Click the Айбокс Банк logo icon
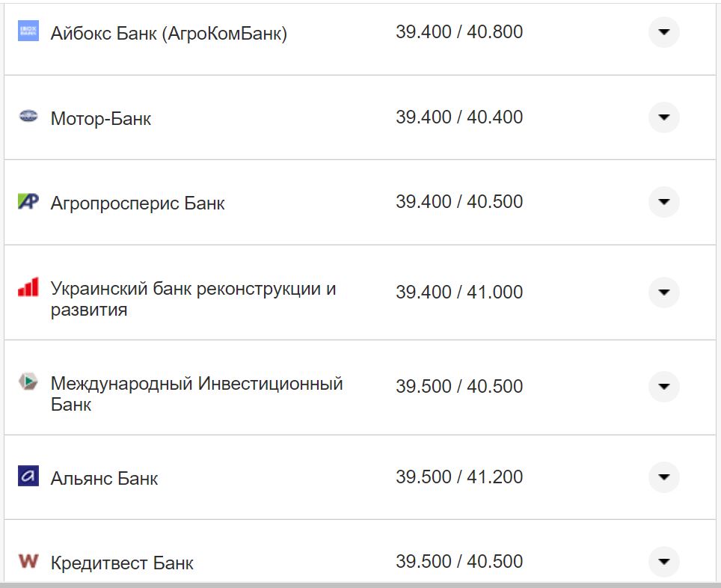Screen dimensions: 721x588 click(x=28, y=31)
